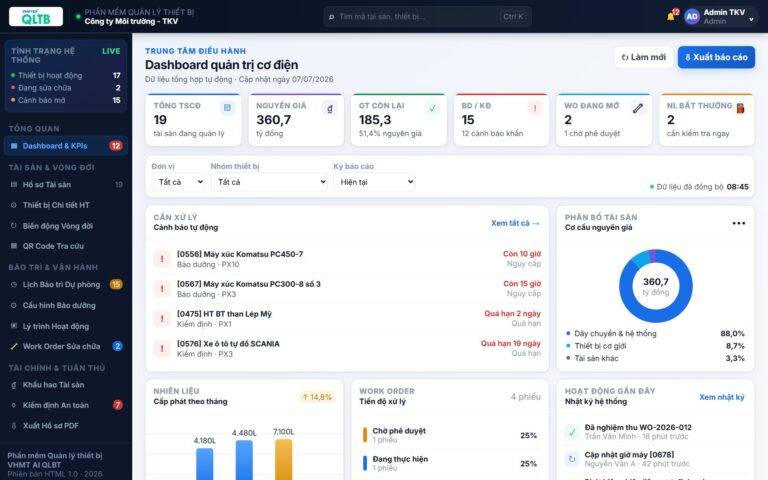Click the BD / KĐ warning icon
Screen dimensions: 768x480
[535, 108]
